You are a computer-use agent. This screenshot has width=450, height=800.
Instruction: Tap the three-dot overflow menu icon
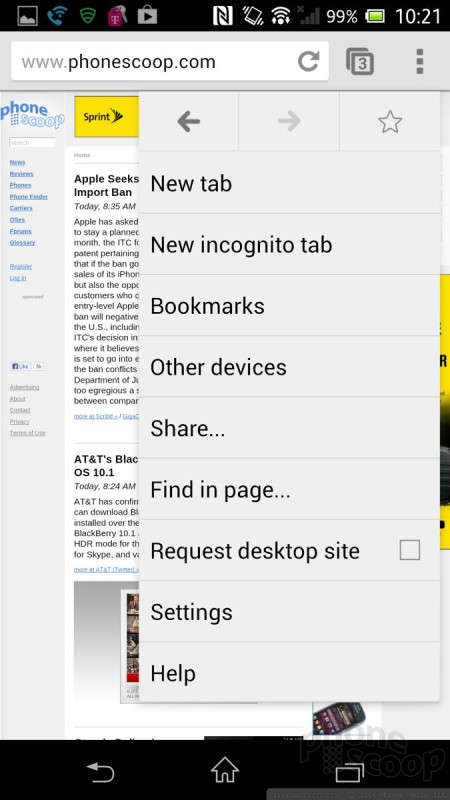419,61
